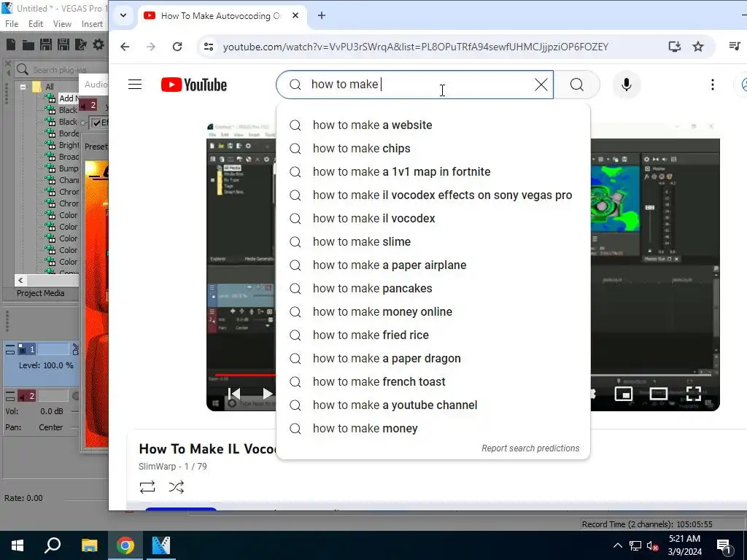The width and height of the screenshot is (747, 560).
Task: Click the Chrome address bar URL
Action: click(415, 47)
